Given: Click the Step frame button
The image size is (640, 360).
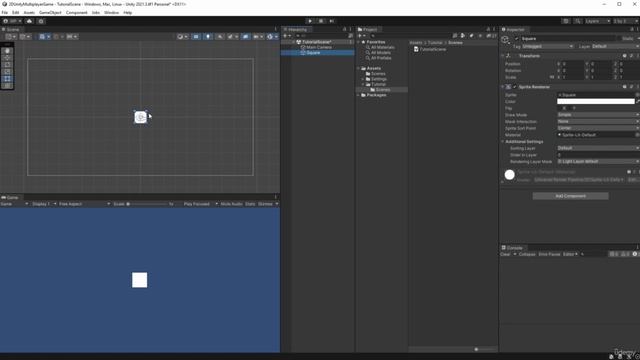Looking at the screenshot, I should click(x=331, y=21).
